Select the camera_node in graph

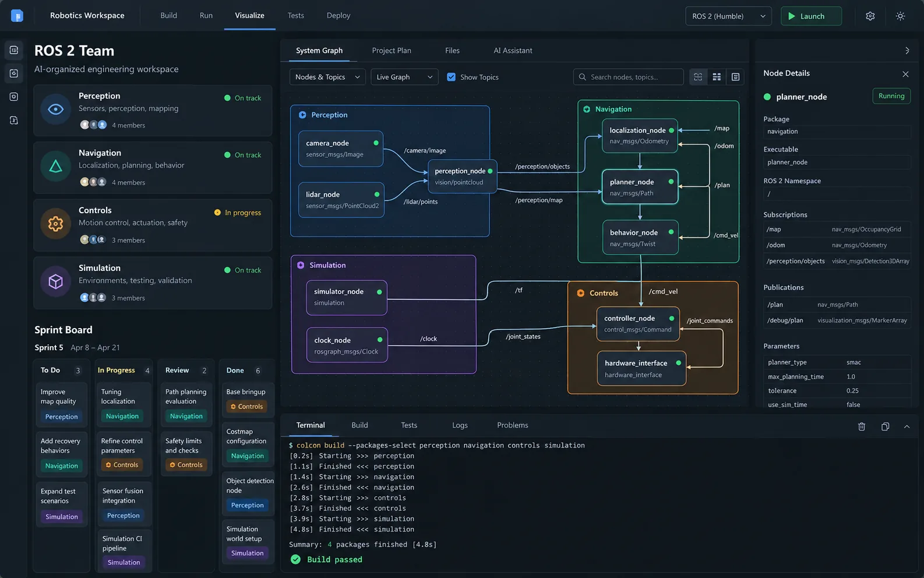(341, 149)
